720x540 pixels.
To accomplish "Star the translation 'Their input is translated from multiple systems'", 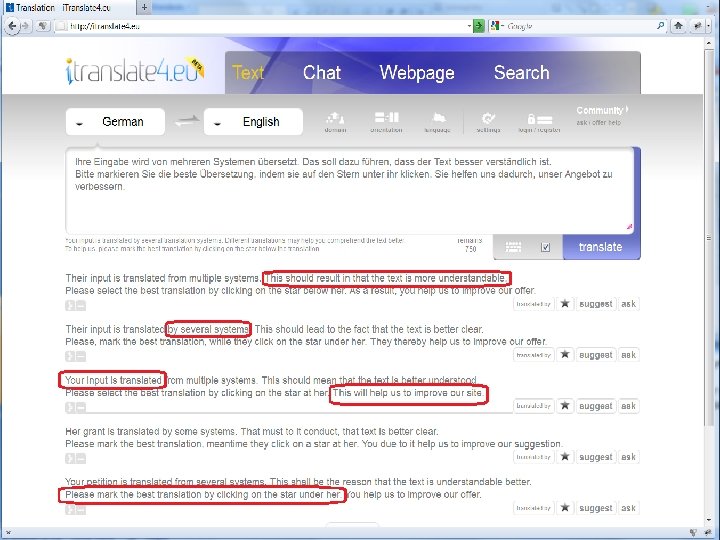I will tap(565, 304).
